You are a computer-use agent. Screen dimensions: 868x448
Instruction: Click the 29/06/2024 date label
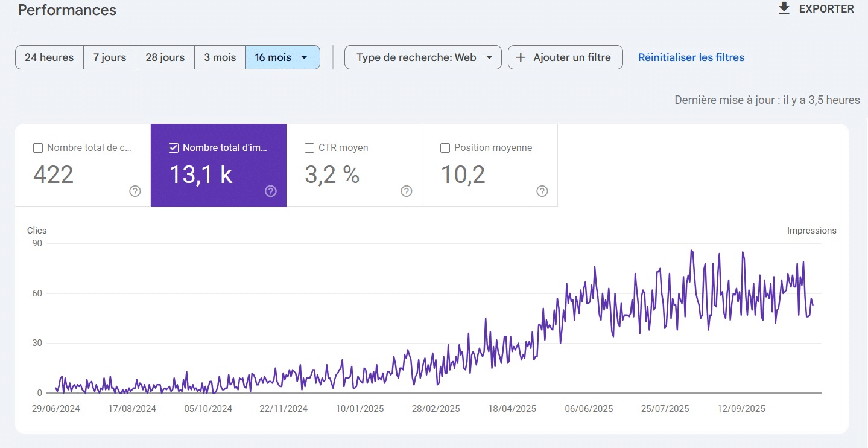pyautogui.click(x=56, y=409)
